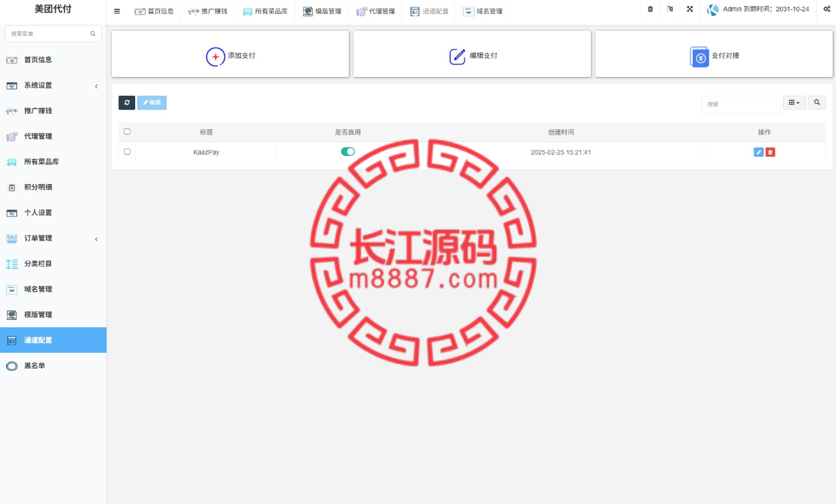Viewport: 836px width, 504px height.
Task: Click the table 搜索 input field
Action: [x=741, y=104]
